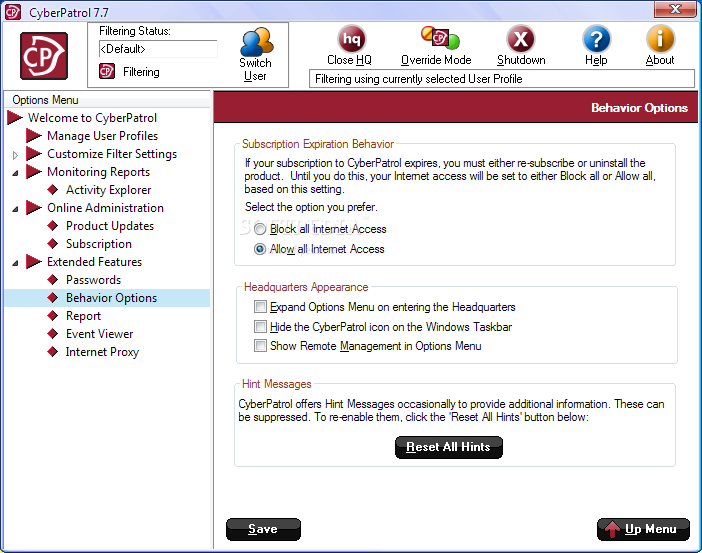Check Hide the CyberPatrol icon on Taskbar
Viewport: 702px width, 553px height.
[x=260, y=326]
